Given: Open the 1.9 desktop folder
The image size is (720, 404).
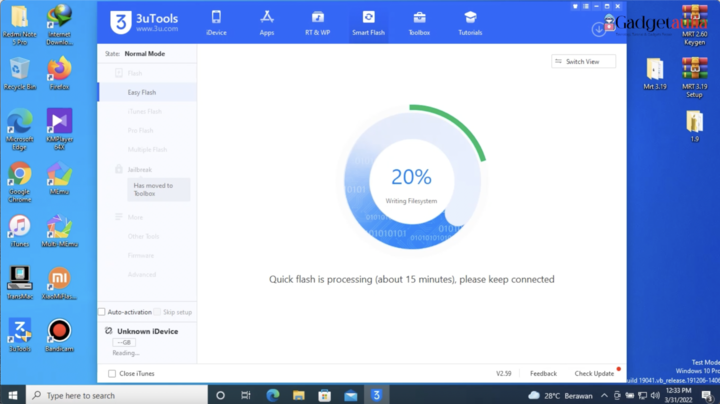Looking at the screenshot, I should [694, 126].
